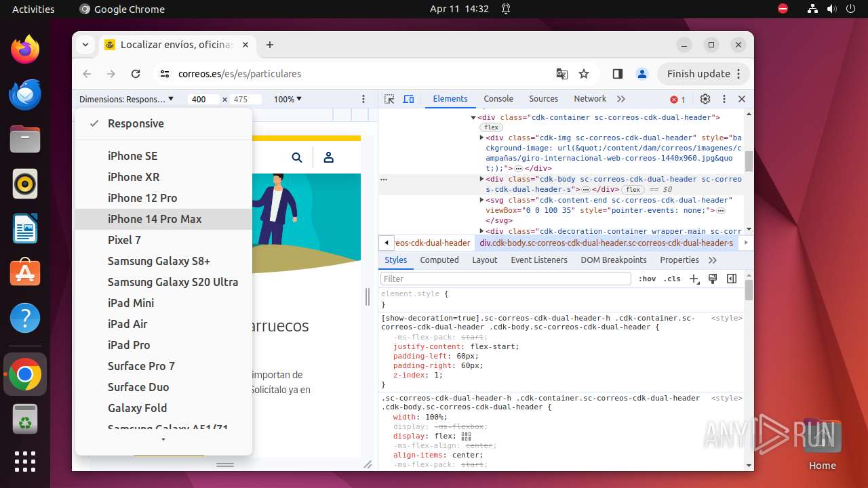
Task: Click the Styles Filter input field
Action: [x=506, y=279]
